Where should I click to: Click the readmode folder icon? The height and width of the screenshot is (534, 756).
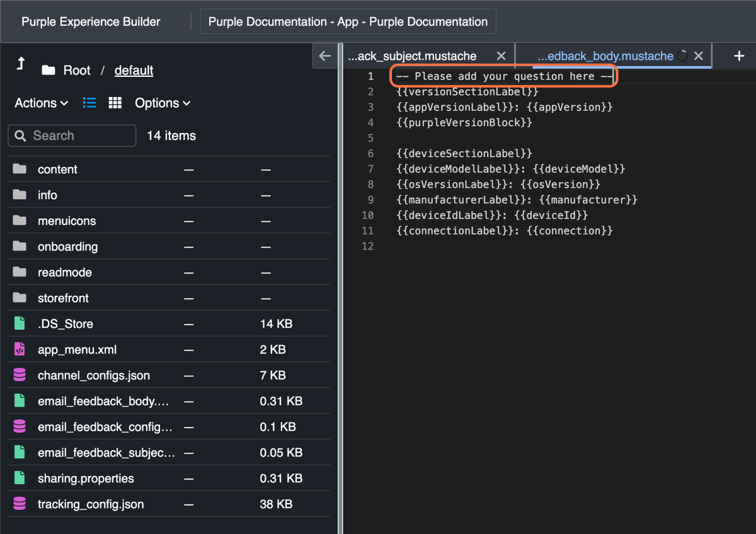(x=20, y=272)
